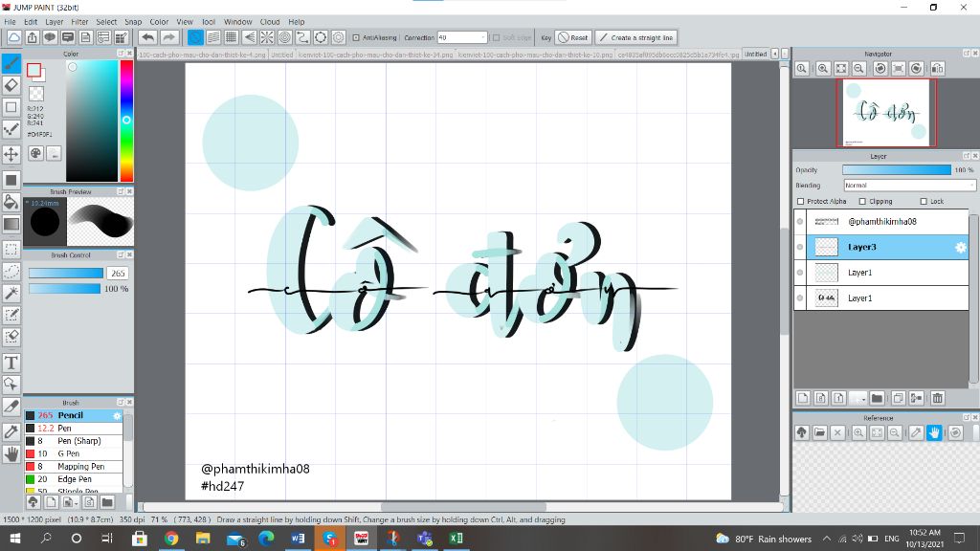Screen dimensions: 980x551
Task: Select the rectangular Select tool
Action: coord(11,250)
